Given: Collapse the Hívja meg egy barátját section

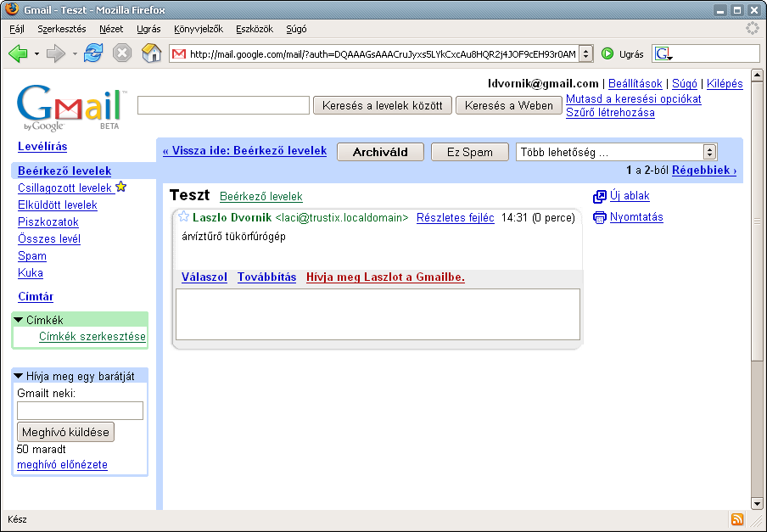Looking at the screenshot, I should click(19, 376).
